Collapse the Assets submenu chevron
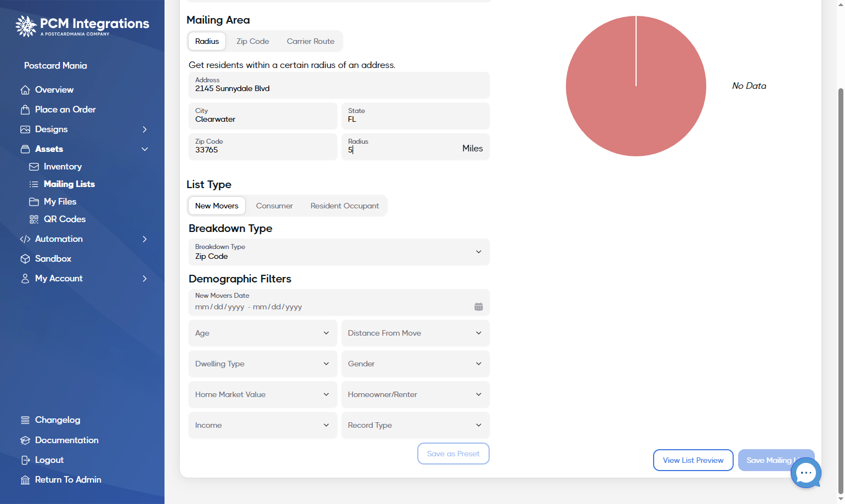 [x=145, y=149]
